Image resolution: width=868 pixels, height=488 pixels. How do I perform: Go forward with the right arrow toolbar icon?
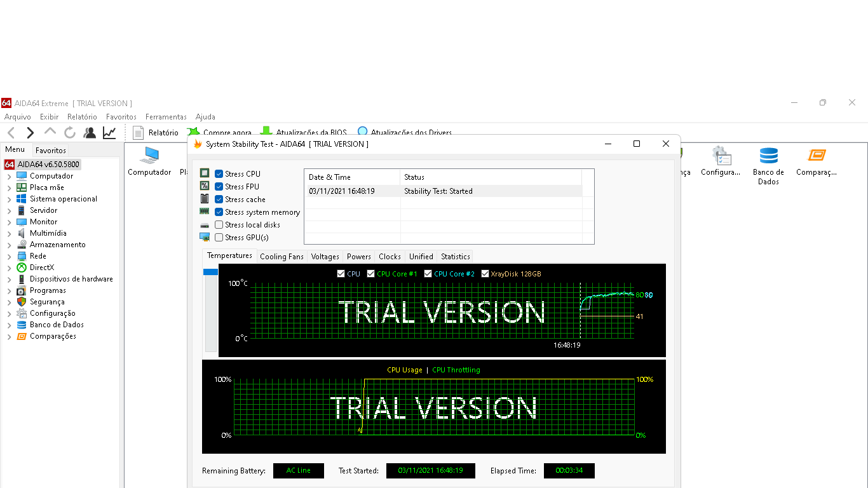(x=30, y=133)
